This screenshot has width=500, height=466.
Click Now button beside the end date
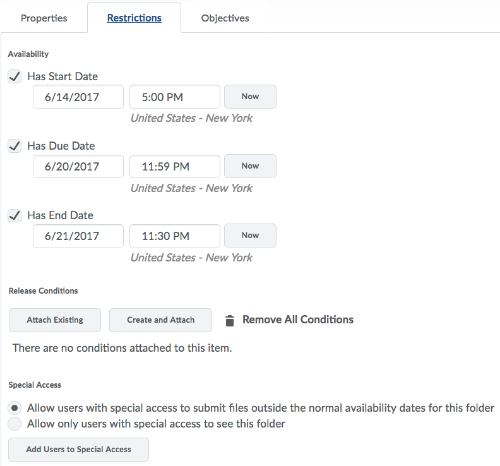pyautogui.click(x=250, y=235)
